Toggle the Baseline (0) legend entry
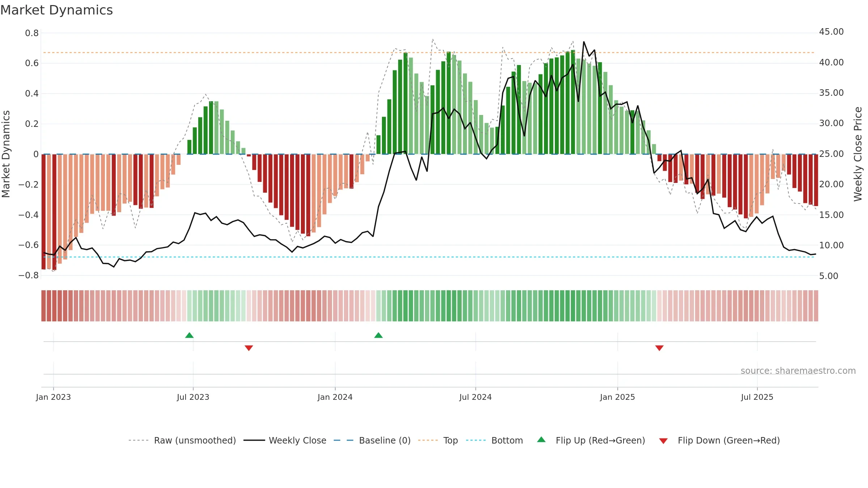Screen dimensions: 868x488 point(372,440)
